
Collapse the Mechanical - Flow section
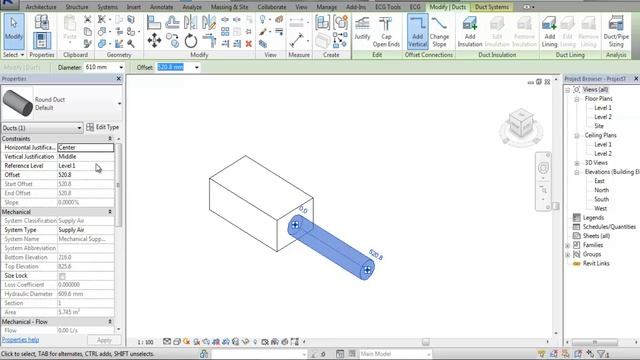point(110,322)
